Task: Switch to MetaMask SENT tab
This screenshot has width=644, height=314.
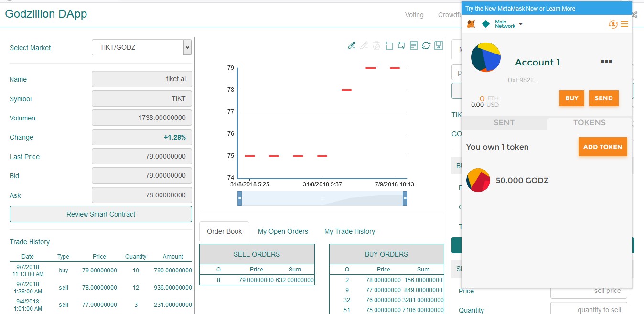Action: [504, 123]
